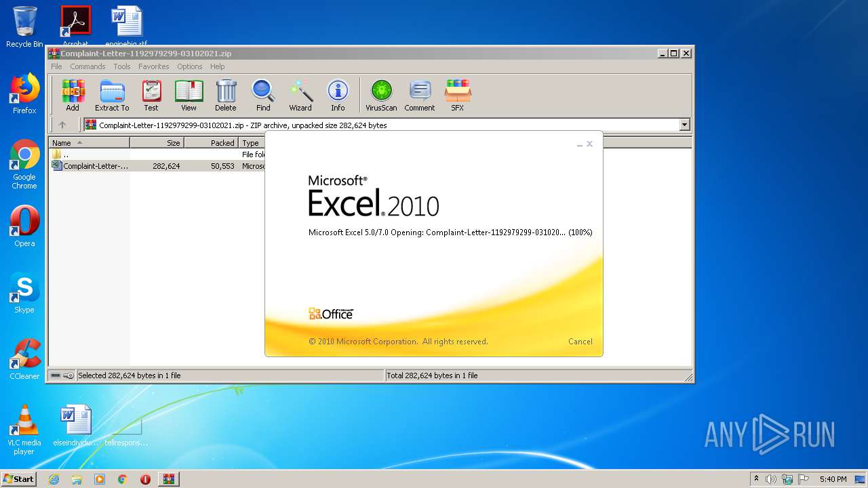Click WinRAR taskbar button
Image resolution: width=868 pixels, height=488 pixels.
[168, 479]
